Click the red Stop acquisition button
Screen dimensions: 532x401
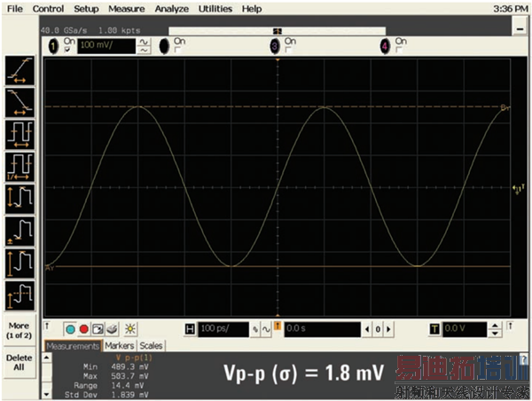click(84, 329)
